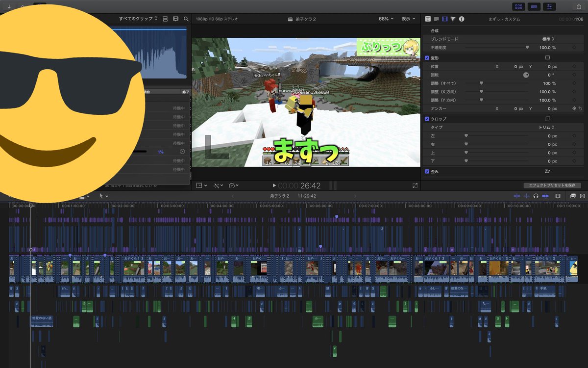Add keyframe for 不透明度 diamond

[x=574, y=48]
